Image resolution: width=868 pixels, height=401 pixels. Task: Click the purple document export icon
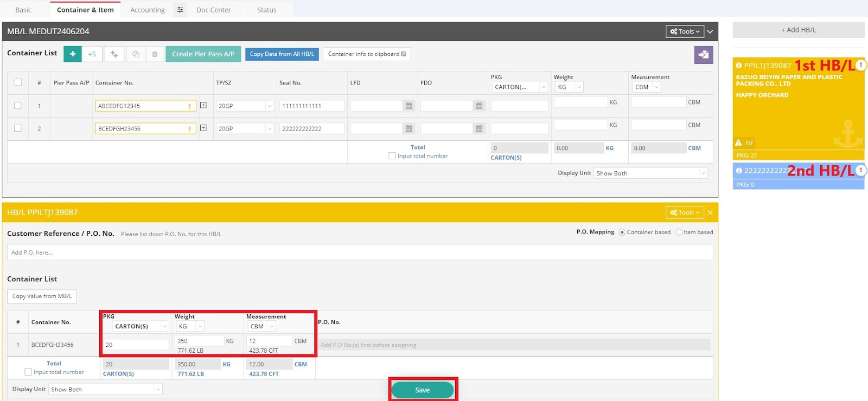pyautogui.click(x=703, y=55)
